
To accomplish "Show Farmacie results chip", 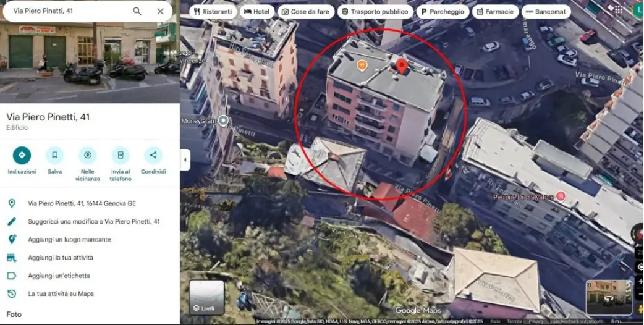I will coord(495,12).
